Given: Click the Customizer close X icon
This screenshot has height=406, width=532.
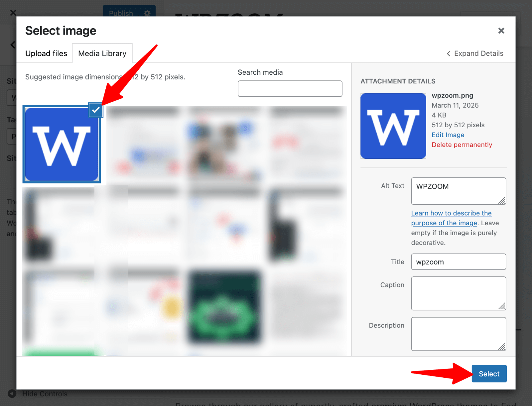Looking at the screenshot, I should tap(13, 13).
